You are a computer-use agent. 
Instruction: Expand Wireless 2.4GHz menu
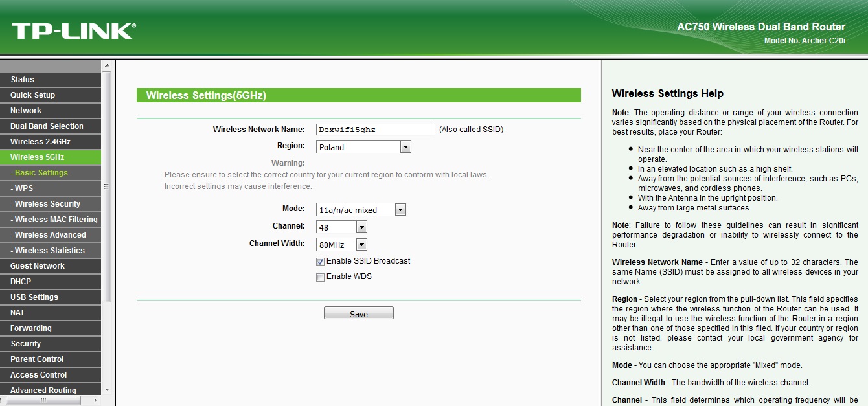(51, 141)
